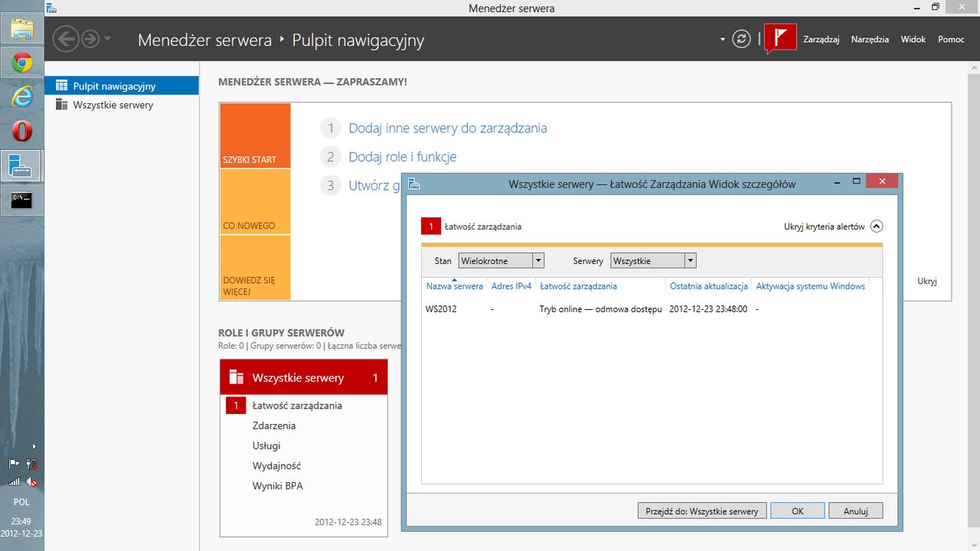Open Server Manager taskbar icon

22,165
